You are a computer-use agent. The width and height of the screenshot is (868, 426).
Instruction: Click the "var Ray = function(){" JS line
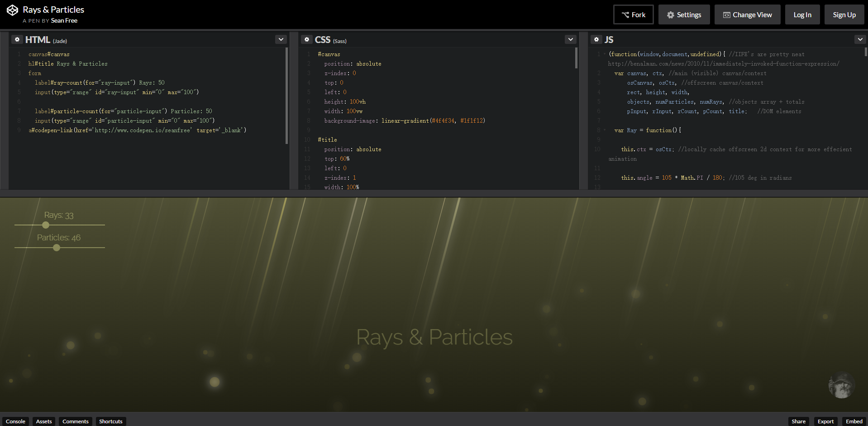tap(648, 130)
